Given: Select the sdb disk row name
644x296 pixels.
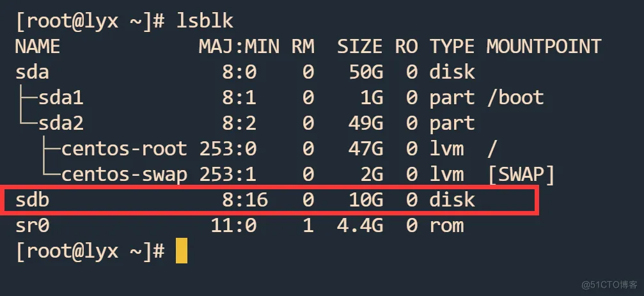Looking at the screenshot, I should point(32,200).
